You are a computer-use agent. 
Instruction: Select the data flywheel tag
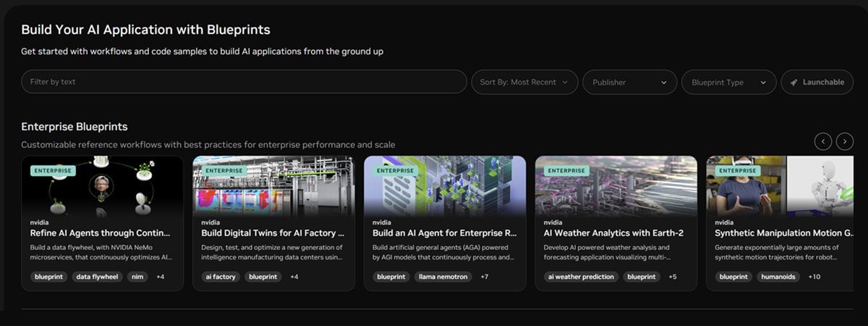[97, 277]
